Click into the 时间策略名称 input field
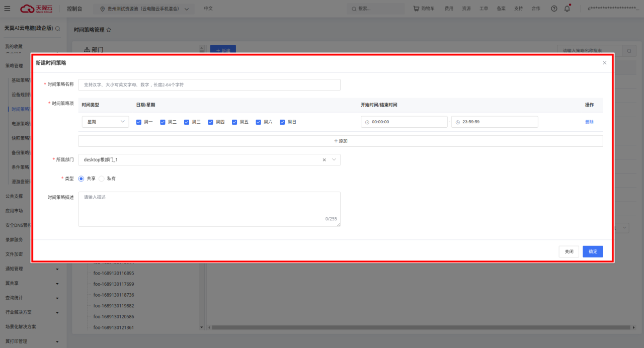 coord(209,85)
